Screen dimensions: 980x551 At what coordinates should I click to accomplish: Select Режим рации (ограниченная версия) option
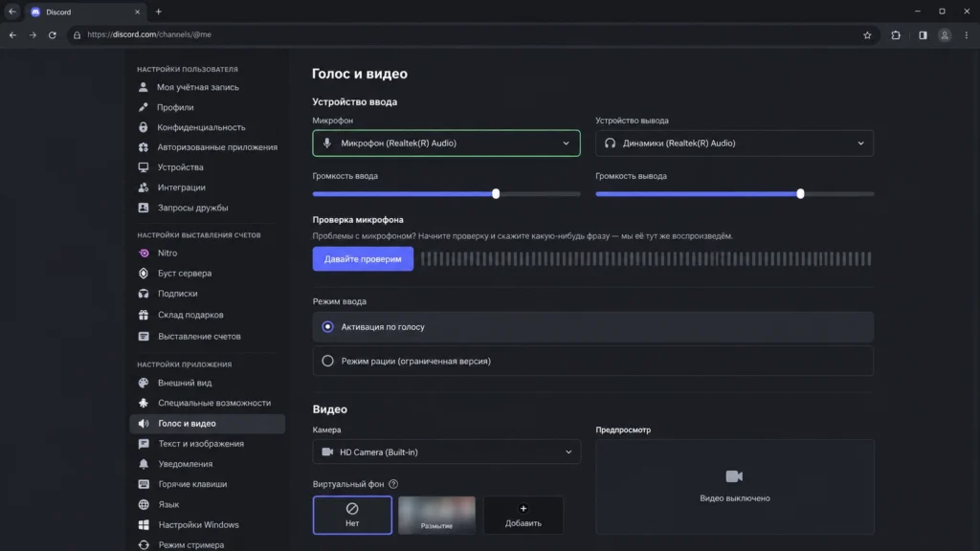coord(592,361)
